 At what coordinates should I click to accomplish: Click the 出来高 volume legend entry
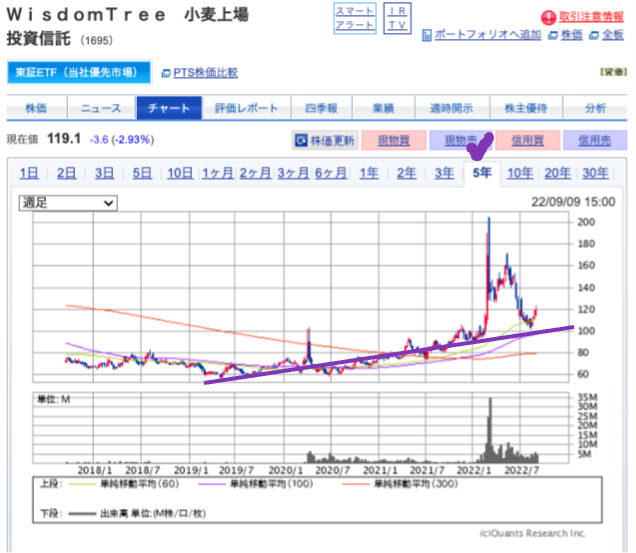click(x=137, y=514)
